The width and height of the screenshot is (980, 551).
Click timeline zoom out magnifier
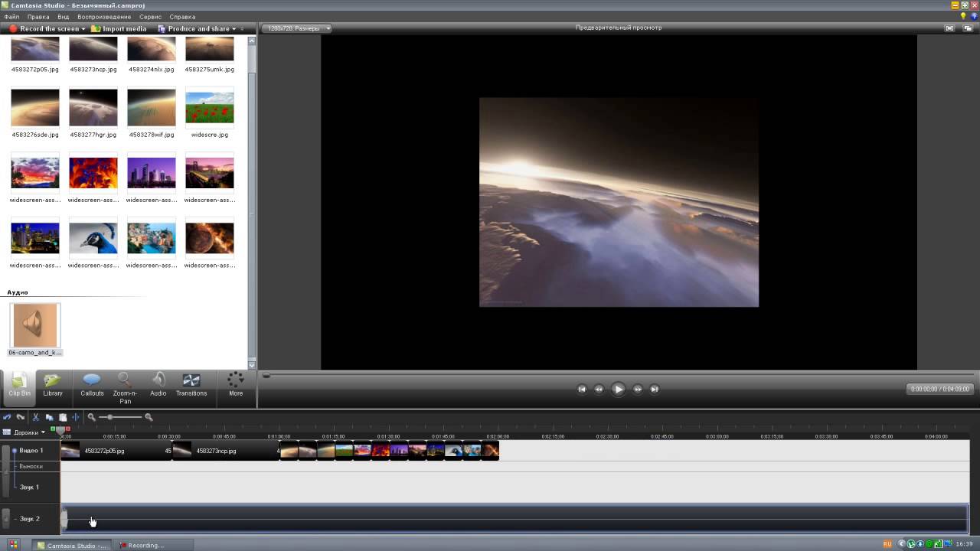(92, 417)
